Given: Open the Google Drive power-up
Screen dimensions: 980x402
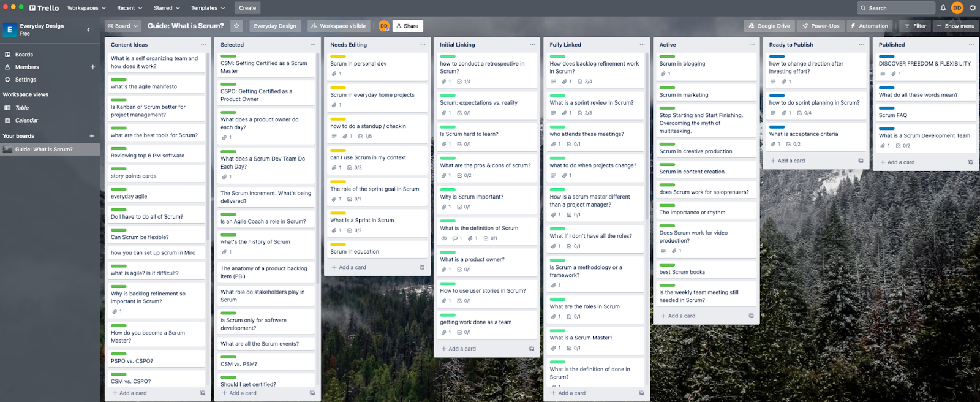Looking at the screenshot, I should 769,26.
